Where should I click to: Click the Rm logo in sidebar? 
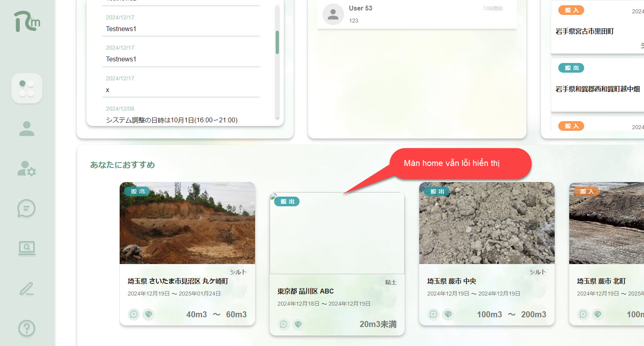tap(27, 21)
